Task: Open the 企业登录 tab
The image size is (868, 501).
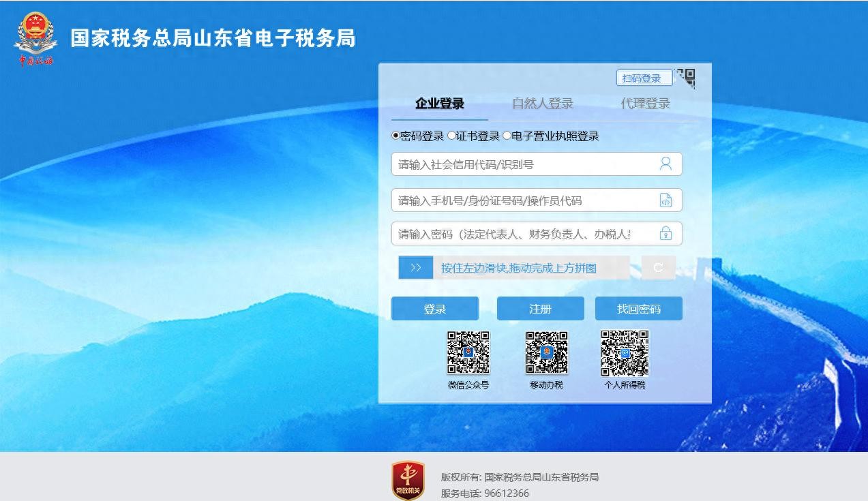Action: pyautogui.click(x=440, y=104)
